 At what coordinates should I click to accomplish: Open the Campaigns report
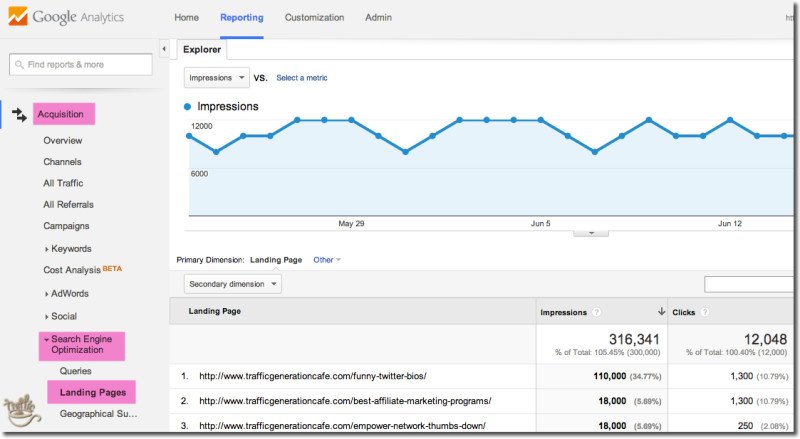tap(66, 226)
